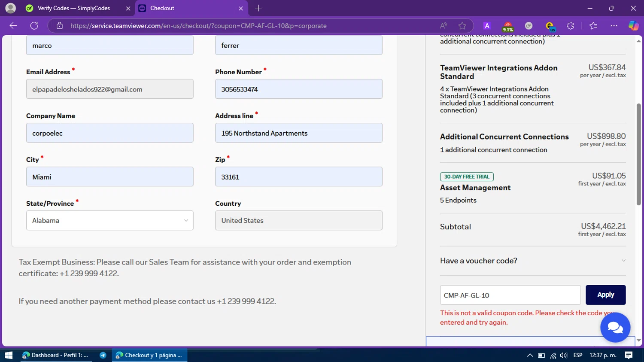Open browser Extensions puzzle icon
Image resolution: width=644 pixels, height=362 pixels.
pyautogui.click(x=571, y=26)
